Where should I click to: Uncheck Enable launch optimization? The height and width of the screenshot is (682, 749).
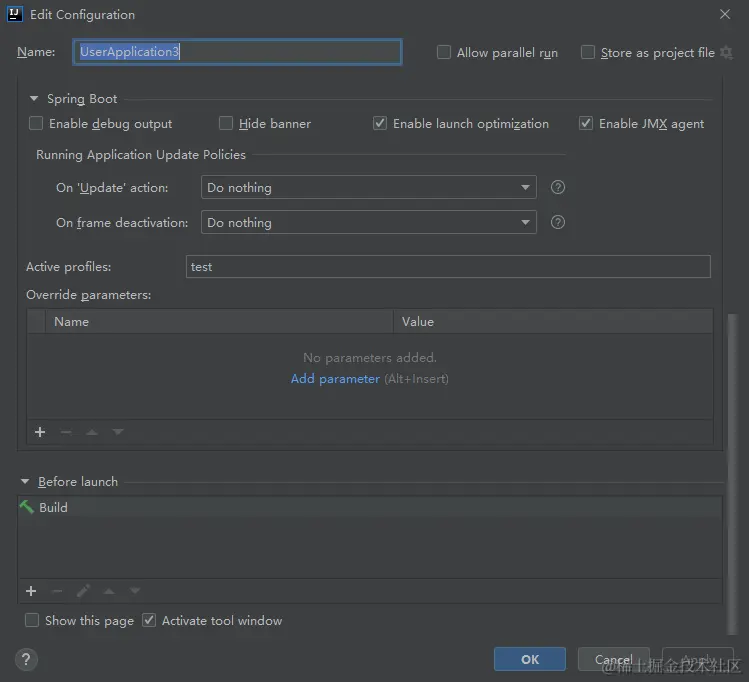coord(380,123)
